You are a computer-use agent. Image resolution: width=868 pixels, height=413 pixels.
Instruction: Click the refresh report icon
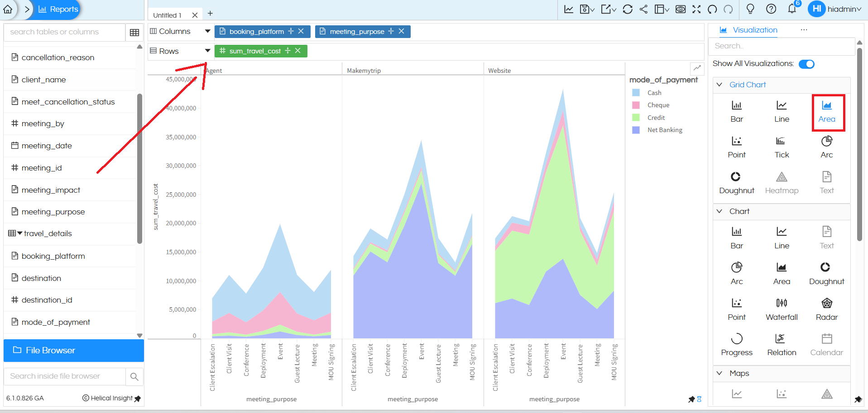tap(627, 9)
